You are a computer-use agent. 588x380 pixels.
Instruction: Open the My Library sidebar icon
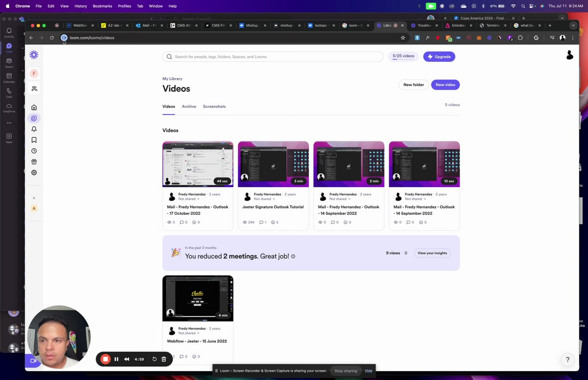tap(34, 118)
